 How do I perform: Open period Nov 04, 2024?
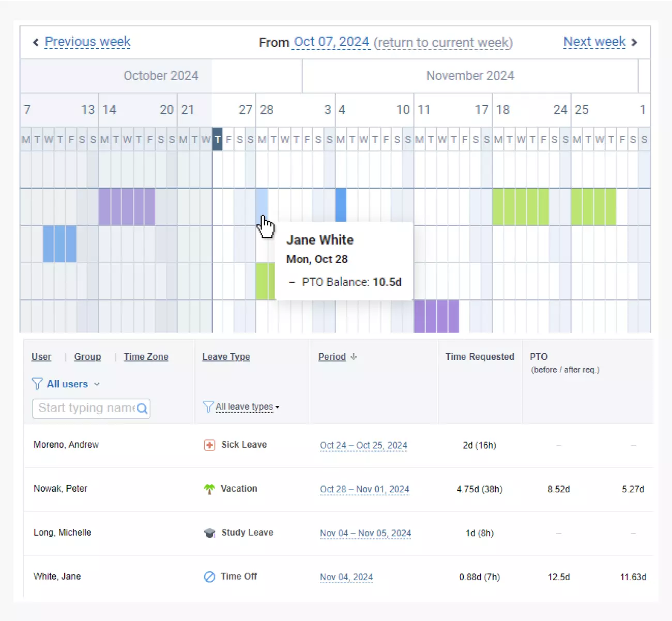[346, 578]
